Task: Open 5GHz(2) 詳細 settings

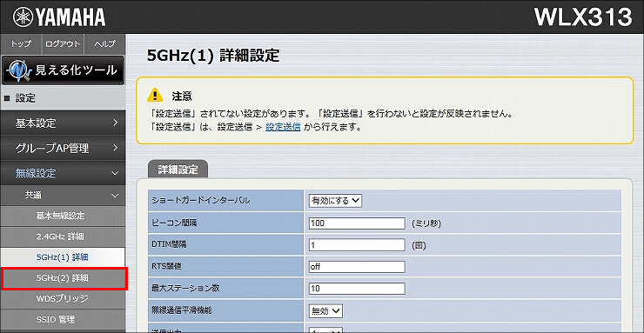Action: tap(63, 278)
